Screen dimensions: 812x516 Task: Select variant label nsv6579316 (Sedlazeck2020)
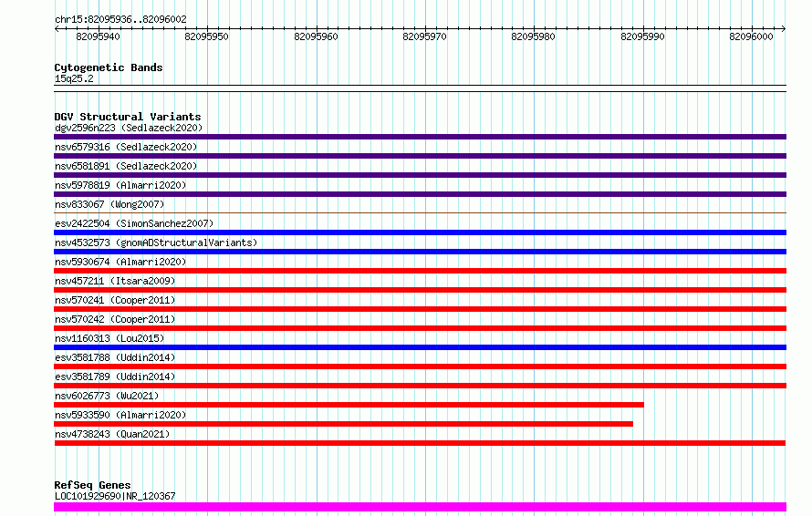(126, 147)
